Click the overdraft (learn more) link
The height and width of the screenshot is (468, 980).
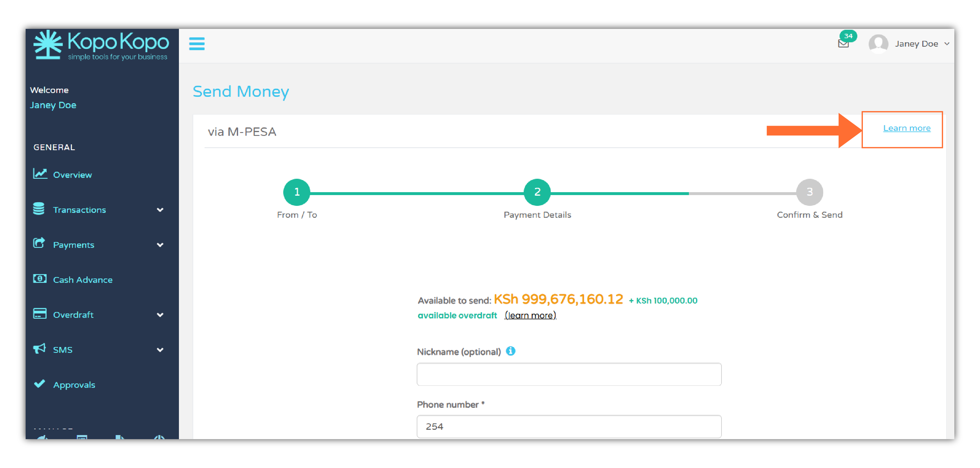[530, 315]
